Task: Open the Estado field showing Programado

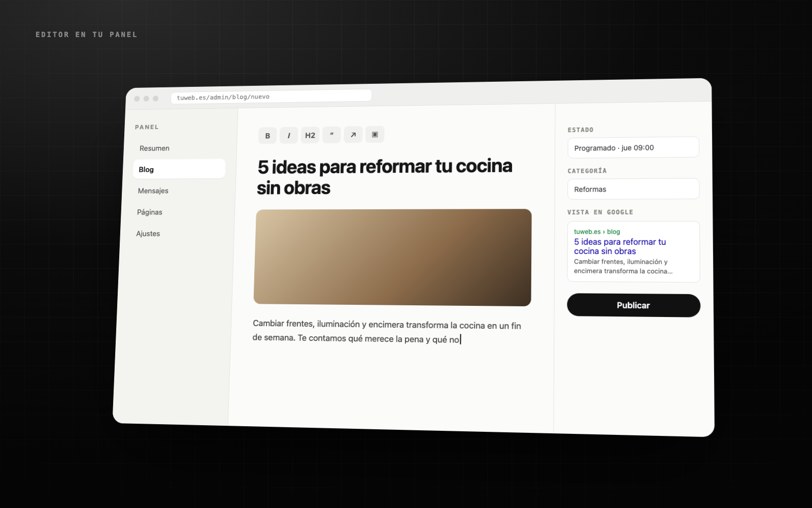Action: point(633,147)
